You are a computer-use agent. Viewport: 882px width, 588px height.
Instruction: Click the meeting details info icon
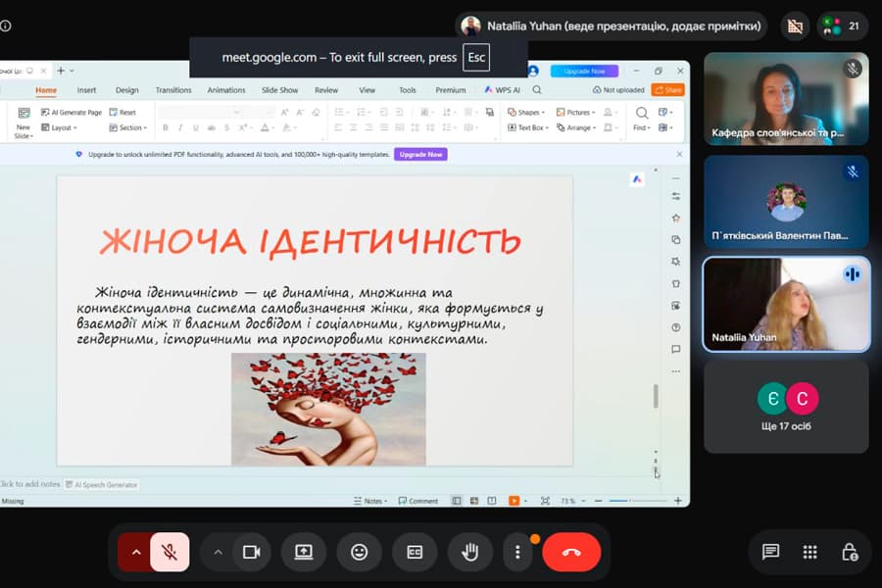pyautogui.click(x=6, y=25)
